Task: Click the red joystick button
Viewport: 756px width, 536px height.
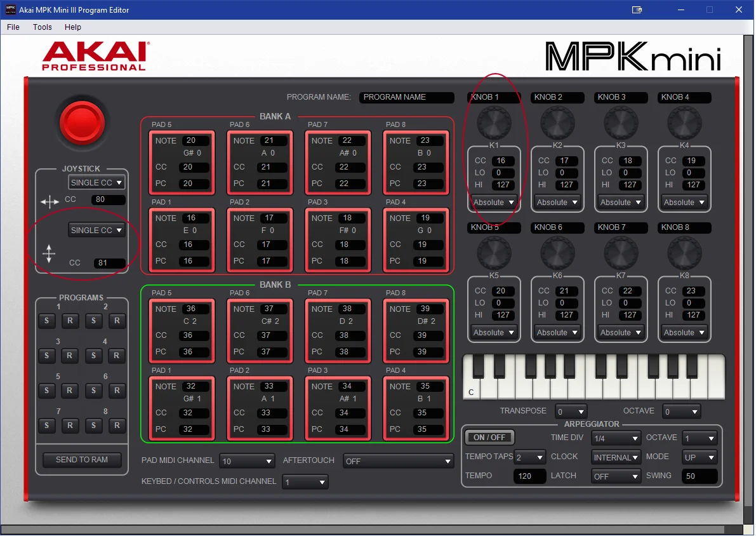Action: point(82,123)
